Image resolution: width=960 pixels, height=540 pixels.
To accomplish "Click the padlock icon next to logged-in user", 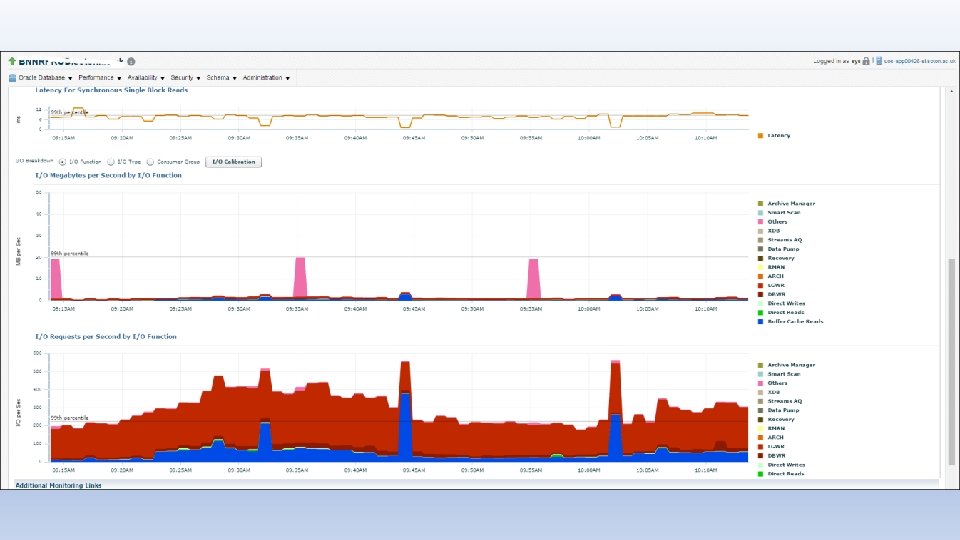I will click(x=866, y=61).
